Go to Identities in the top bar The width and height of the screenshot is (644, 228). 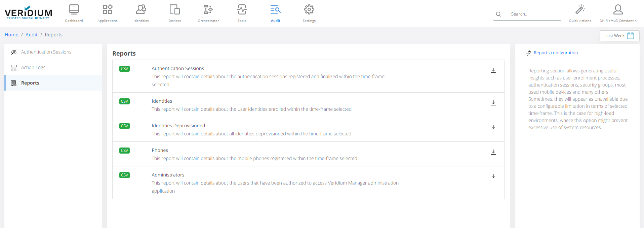click(x=141, y=10)
